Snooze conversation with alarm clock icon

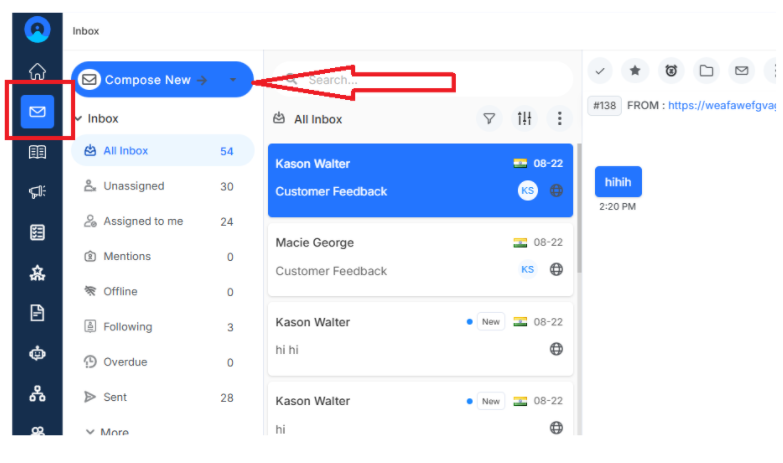[x=671, y=71]
